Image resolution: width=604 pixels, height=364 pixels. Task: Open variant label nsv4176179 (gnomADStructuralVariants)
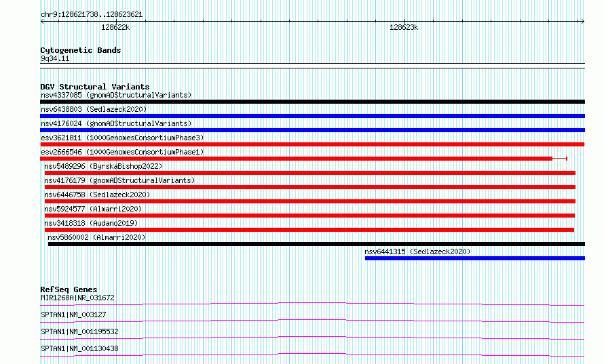coord(119,180)
